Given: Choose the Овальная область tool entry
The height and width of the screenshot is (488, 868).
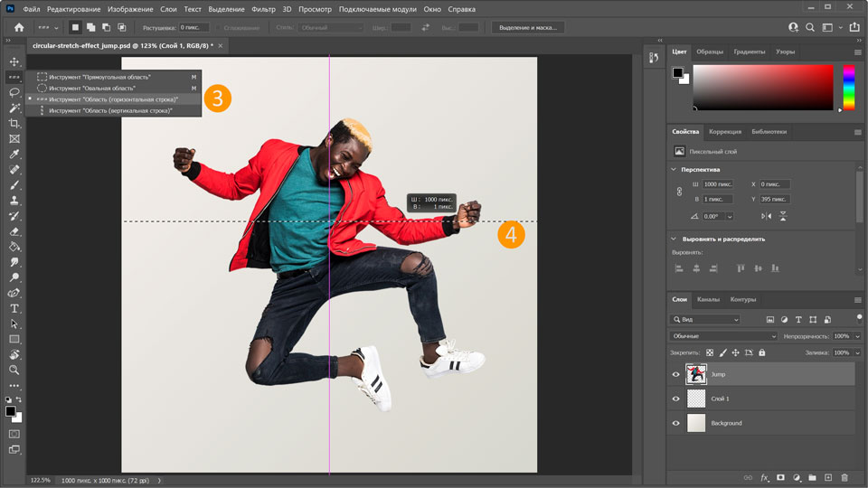Looking at the screenshot, I should point(91,89).
